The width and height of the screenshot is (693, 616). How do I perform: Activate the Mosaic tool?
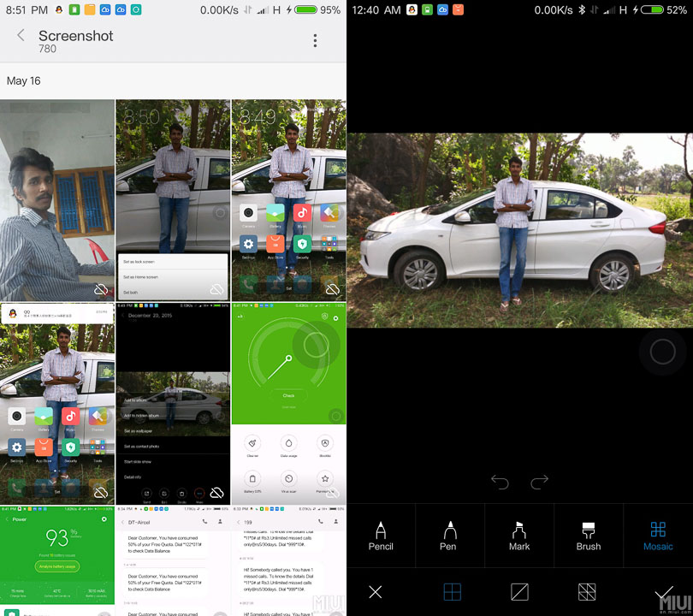click(657, 536)
